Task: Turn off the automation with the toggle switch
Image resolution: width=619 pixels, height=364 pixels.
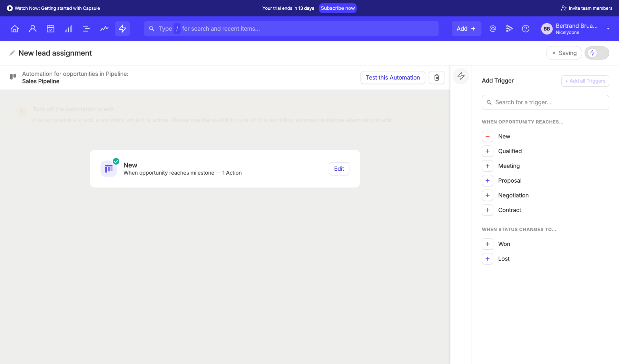Action: coord(597,53)
